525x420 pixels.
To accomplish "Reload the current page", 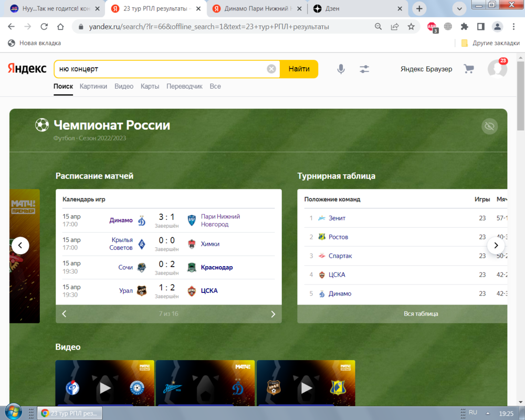I will [44, 27].
